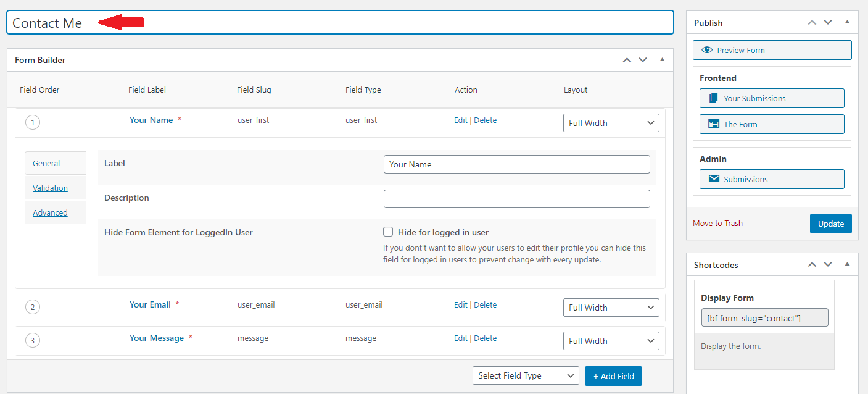The image size is (868, 394).
Task: Click the envelope icon beside Submissions
Action: coord(714,179)
